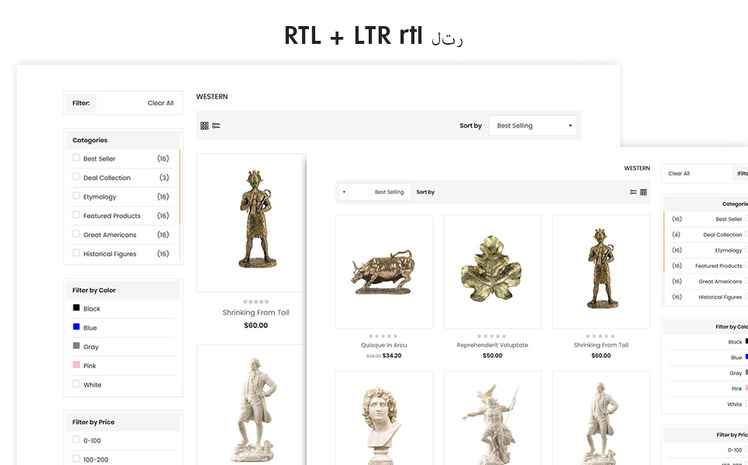The height and width of the screenshot is (465, 748).
Task: Select Blue color swatch in LTR window
Action: 76,327
